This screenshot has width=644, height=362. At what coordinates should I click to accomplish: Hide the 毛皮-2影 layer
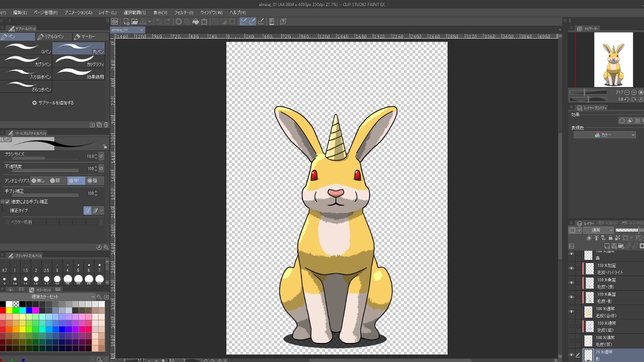[571, 283]
